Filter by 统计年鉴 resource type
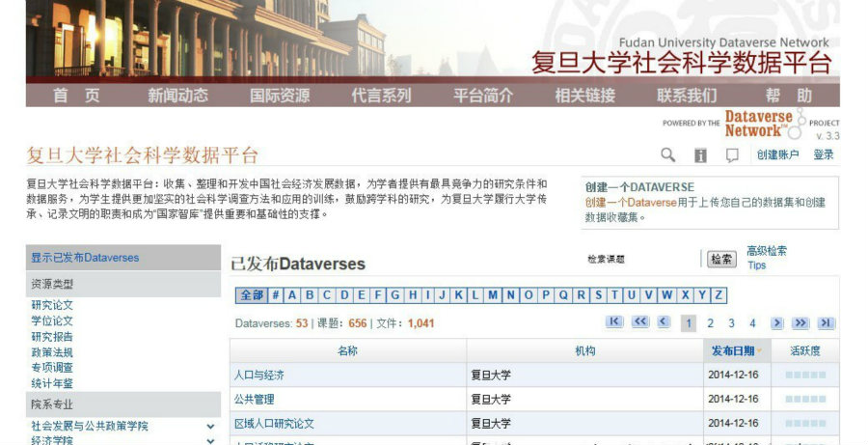The image size is (868, 445). click(52, 383)
